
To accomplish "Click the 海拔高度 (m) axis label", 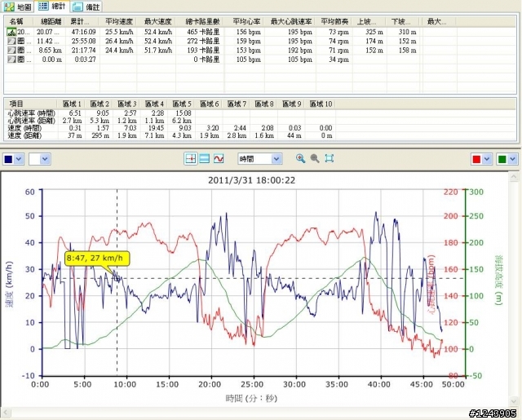I will [498, 281].
